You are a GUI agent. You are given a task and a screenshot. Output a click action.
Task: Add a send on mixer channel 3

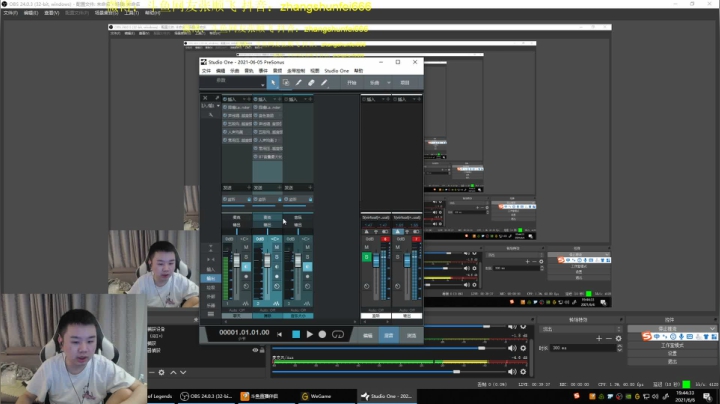[310, 187]
